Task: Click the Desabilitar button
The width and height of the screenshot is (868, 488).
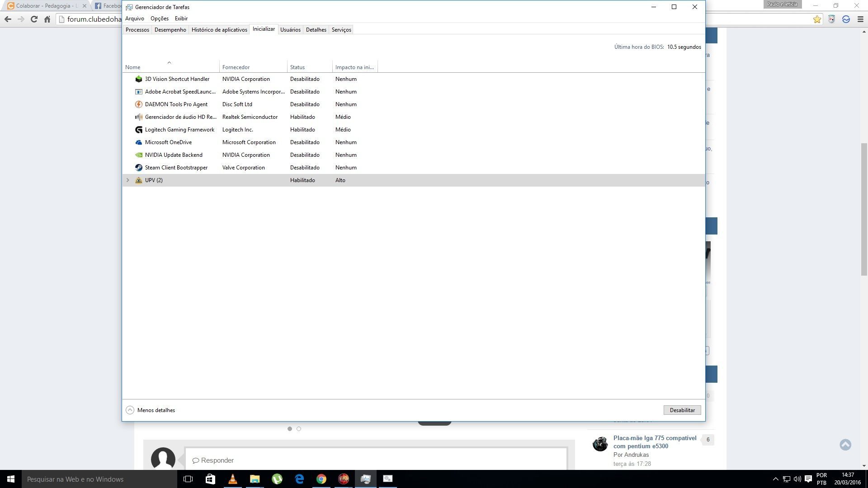Action: pyautogui.click(x=682, y=410)
